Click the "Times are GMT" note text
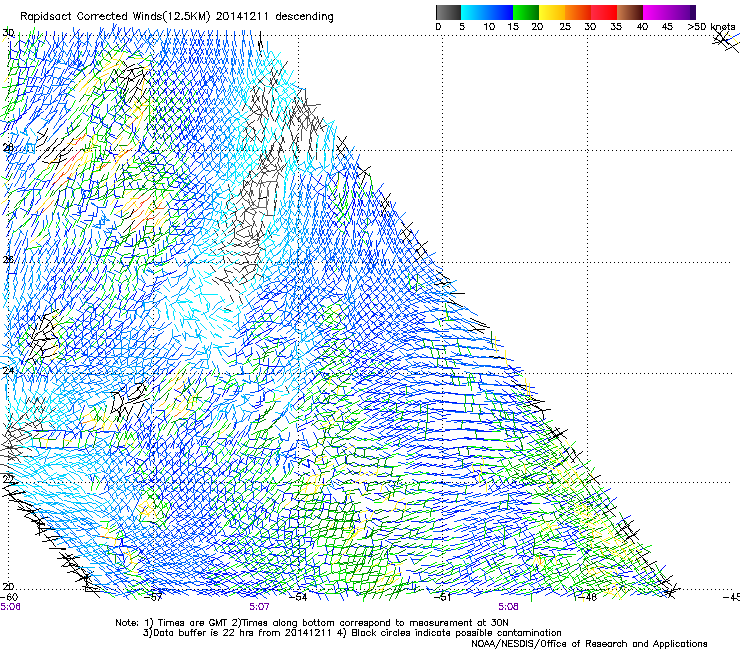740x650 pixels. [193, 623]
